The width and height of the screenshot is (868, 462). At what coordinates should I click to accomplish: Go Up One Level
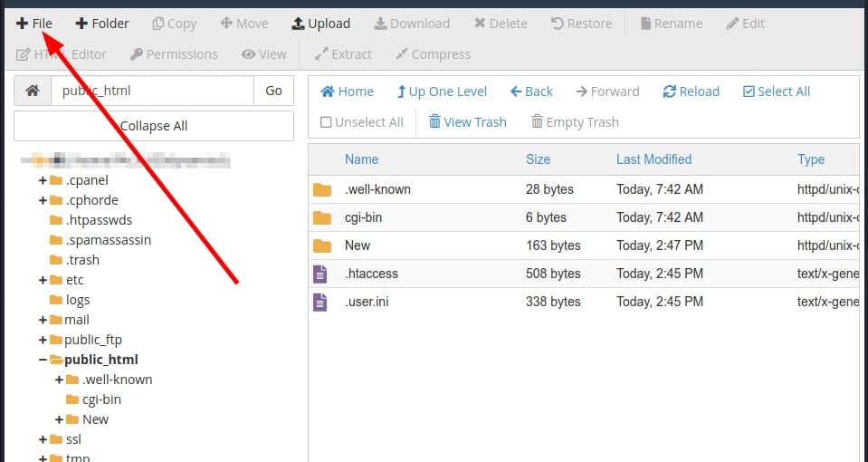pos(442,91)
